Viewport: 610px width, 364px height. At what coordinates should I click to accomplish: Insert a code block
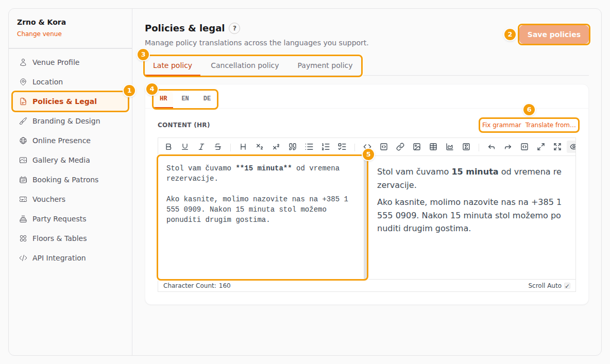(384, 147)
